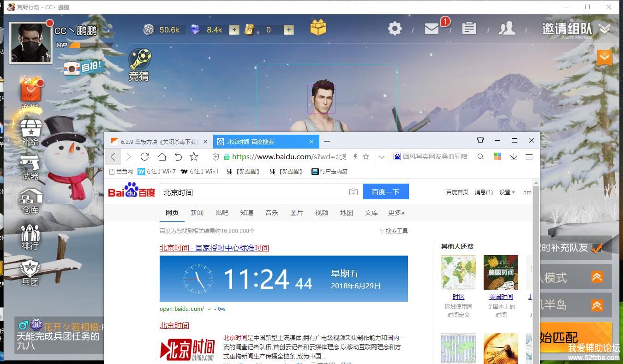
Task: Open the 武器 weapons menu
Action: click(30, 167)
